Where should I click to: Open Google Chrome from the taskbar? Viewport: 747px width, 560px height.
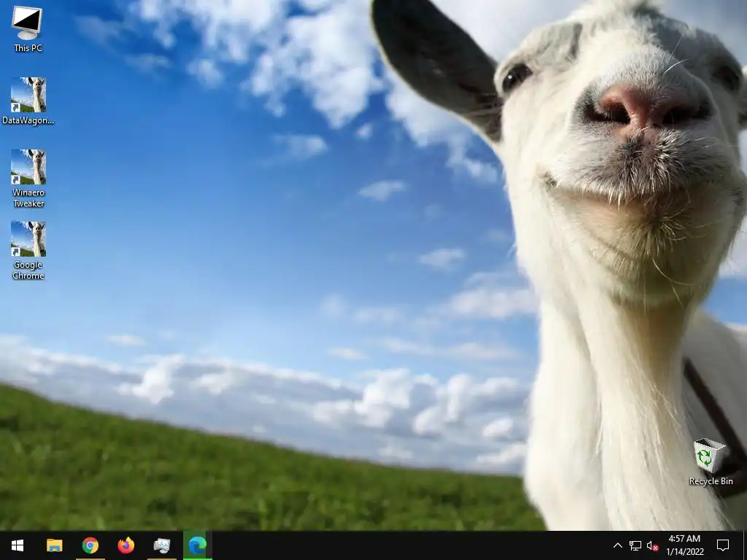tap(90, 545)
